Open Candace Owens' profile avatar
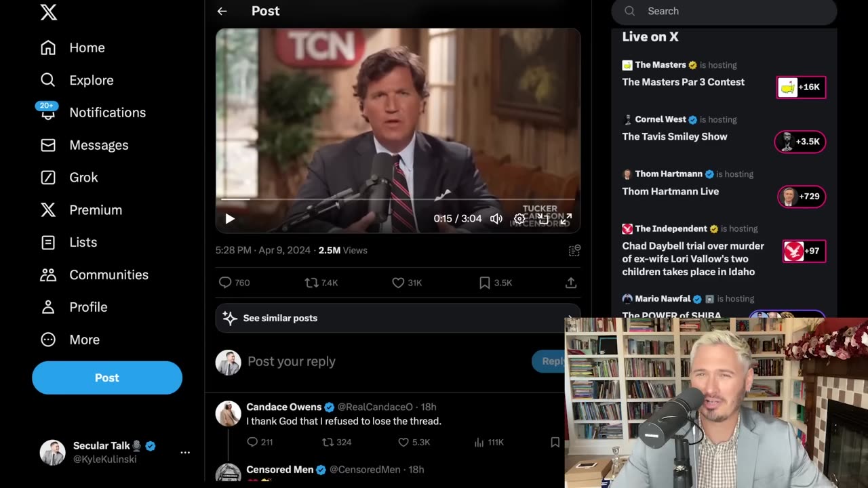 [x=228, y=413]
